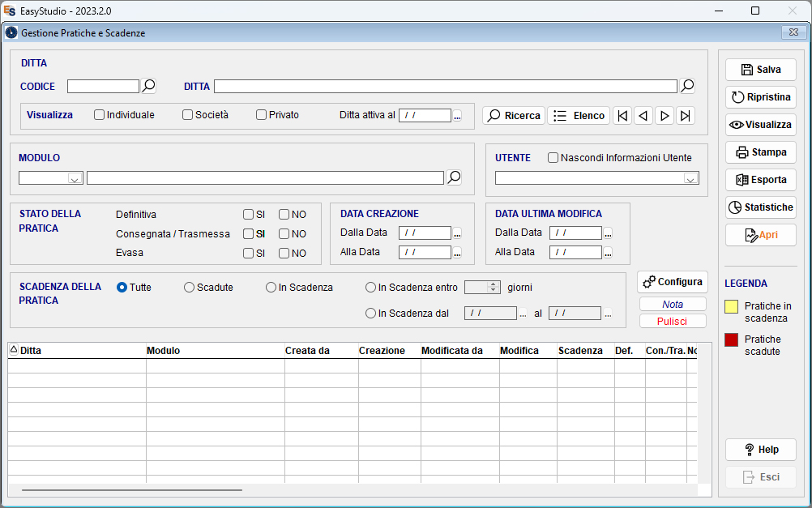Viewport: 812px width, 508px height.
Task: Click the MODULO search magnifier icon
Action: (x=454, y=177)
